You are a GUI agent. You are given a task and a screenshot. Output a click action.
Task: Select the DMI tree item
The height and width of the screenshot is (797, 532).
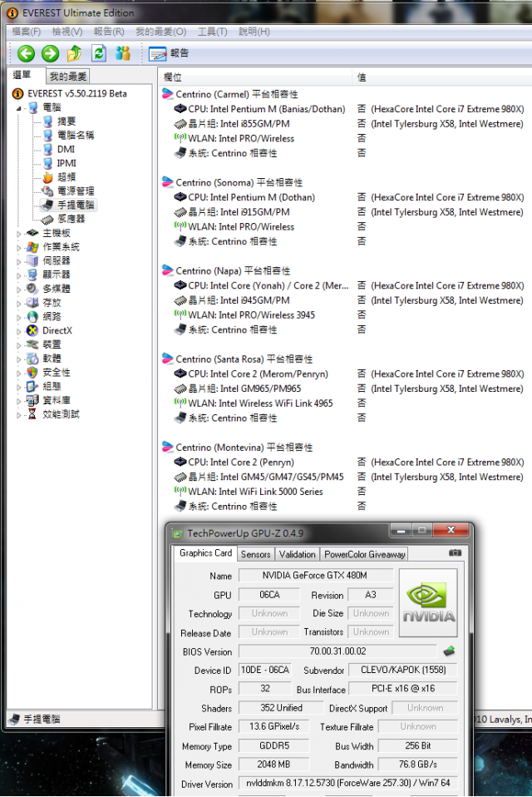(66, 150)
